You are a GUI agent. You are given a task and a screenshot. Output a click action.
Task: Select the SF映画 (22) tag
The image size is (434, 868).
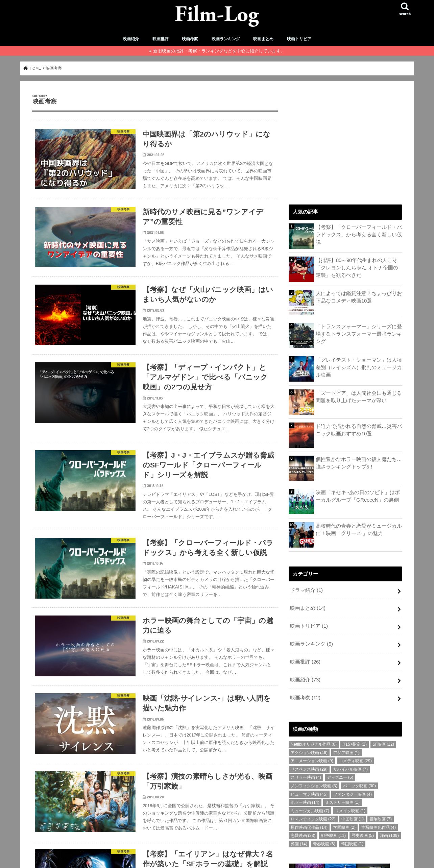click(383, 744)
